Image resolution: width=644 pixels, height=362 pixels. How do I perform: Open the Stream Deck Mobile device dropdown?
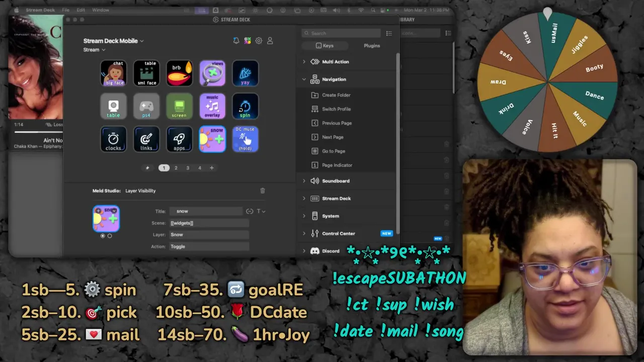113,41
